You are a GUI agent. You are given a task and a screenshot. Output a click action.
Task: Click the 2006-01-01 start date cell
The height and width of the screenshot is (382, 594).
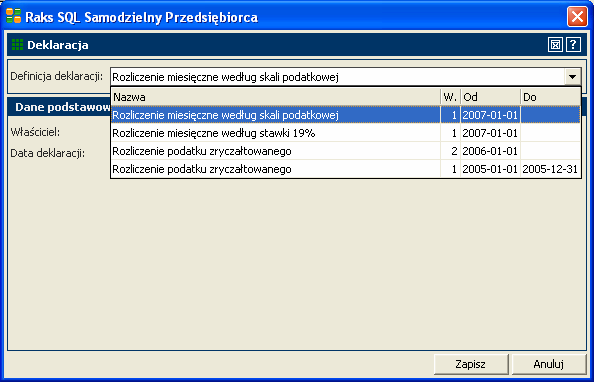(490, 151)
